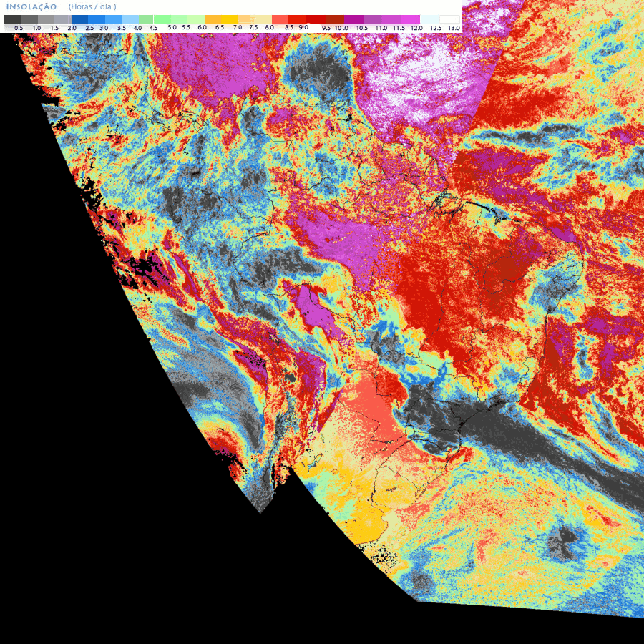Click the 5.0 legend value
The image size is (644, 644).
[x=172, y=27]
